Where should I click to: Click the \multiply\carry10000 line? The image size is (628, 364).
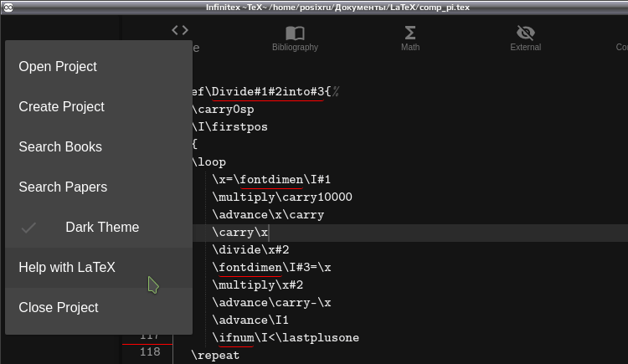point(282,197)
